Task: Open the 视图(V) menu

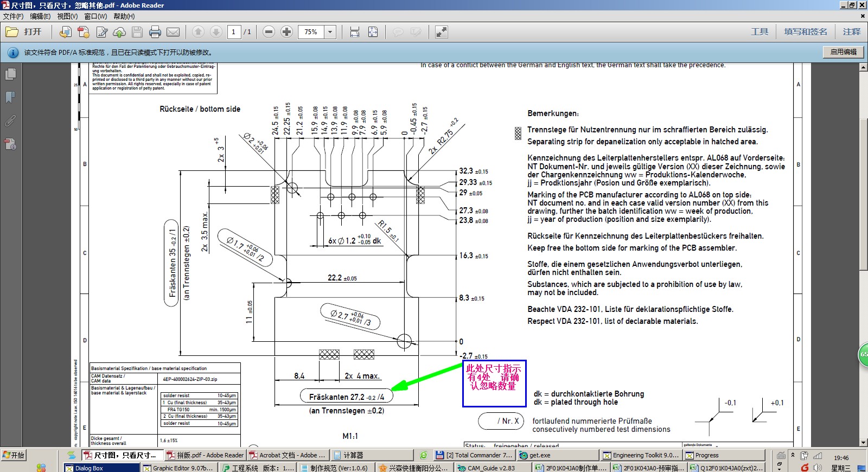Action: point(67,16)
